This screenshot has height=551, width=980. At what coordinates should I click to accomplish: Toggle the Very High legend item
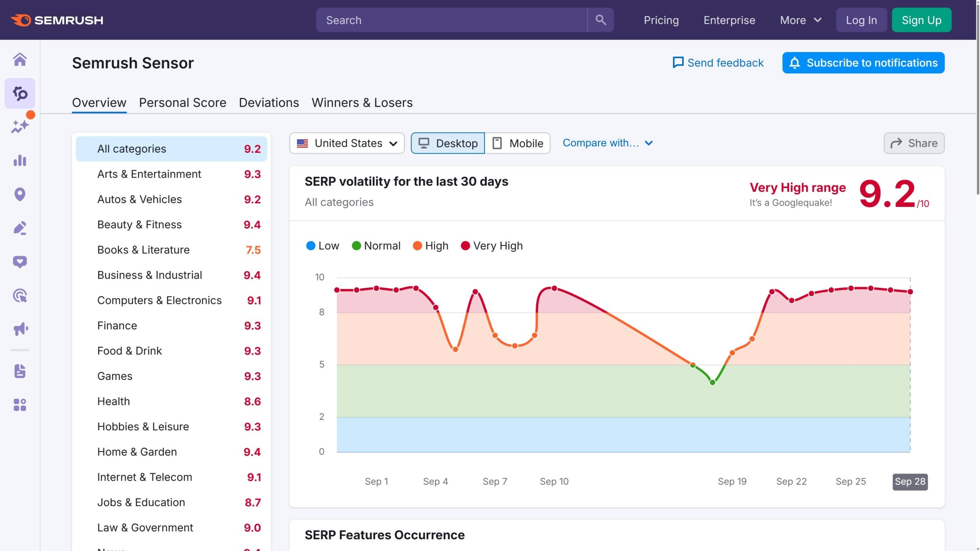coord(492,246)
